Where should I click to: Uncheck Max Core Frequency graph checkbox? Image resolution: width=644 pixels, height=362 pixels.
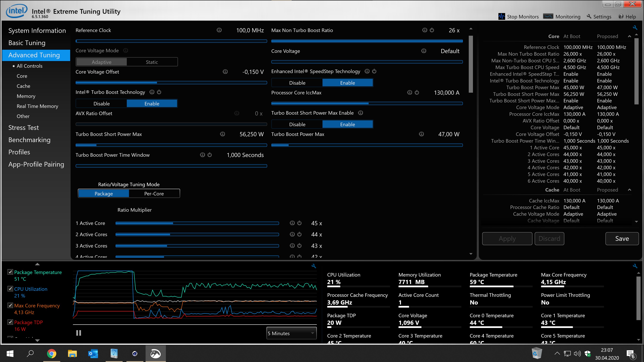10,305
